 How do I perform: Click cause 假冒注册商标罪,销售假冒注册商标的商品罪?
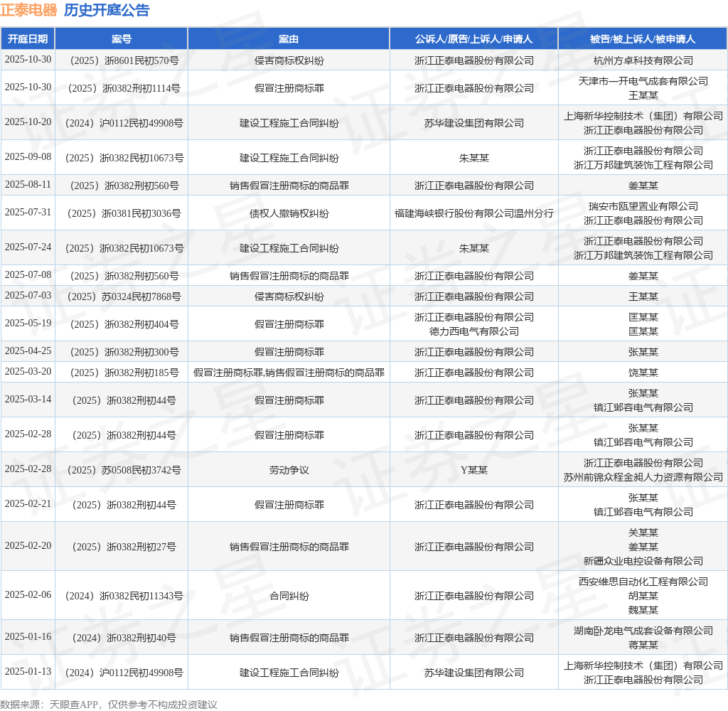pyautogui.click(x=289, y=373)
